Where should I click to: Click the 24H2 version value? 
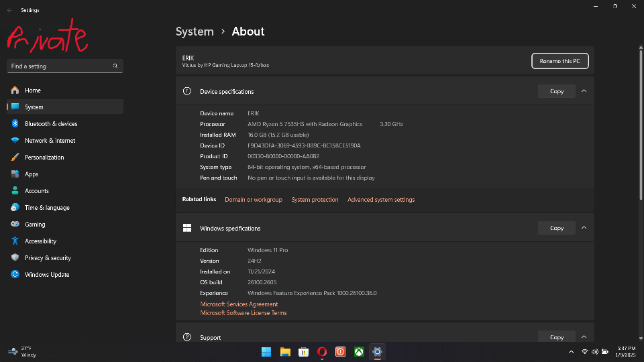tap(254, 261)
